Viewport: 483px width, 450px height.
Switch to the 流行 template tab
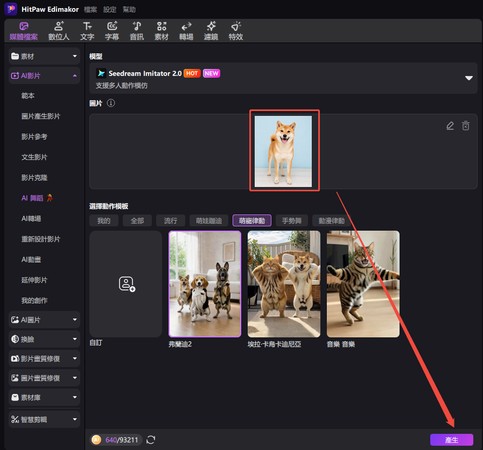click(x=170, y=221)
